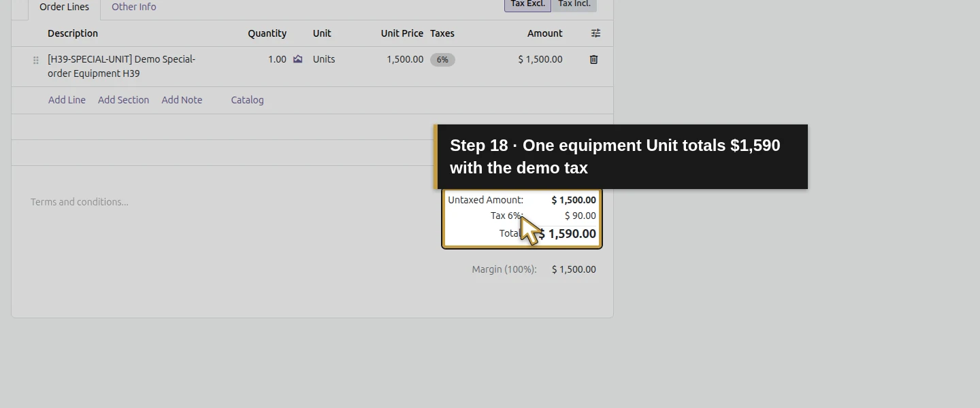This screenshot has width=980, height=408.
Task: Click the Terms and conditions field
Action: 80,202
